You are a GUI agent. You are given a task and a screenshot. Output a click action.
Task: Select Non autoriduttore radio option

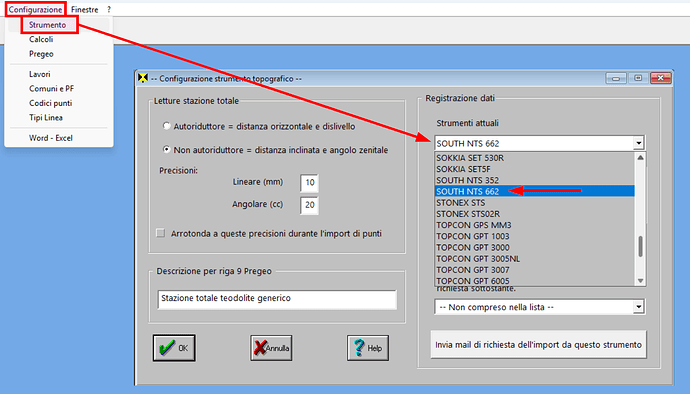pos(166,150)
